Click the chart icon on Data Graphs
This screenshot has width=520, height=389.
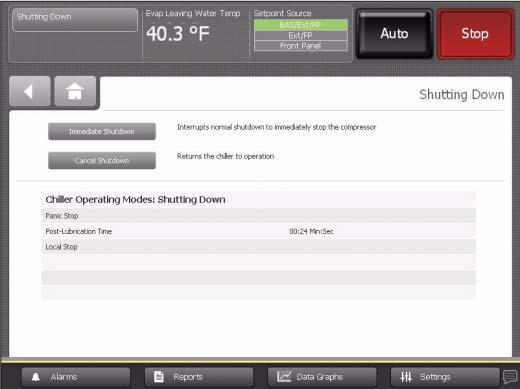(x=284, y=377)
